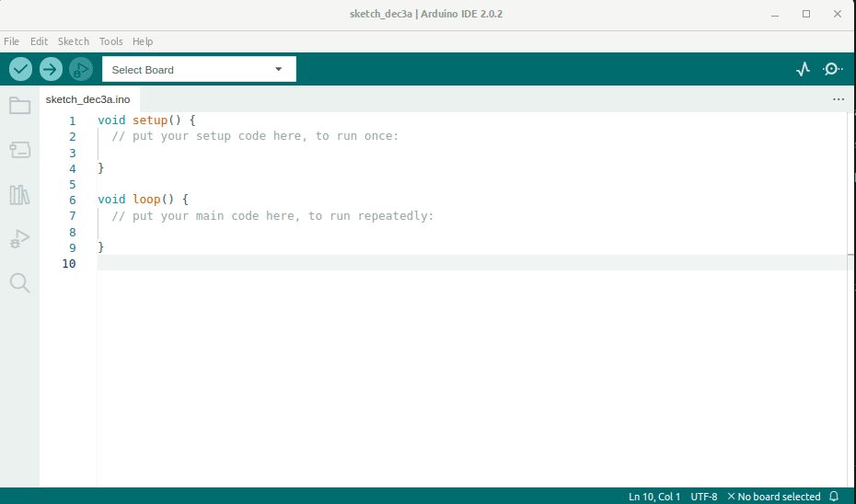Viewport: 856px width, 504px height.
Task: Click the Verify sketch checkmark button
Action: tap(20, 69)
